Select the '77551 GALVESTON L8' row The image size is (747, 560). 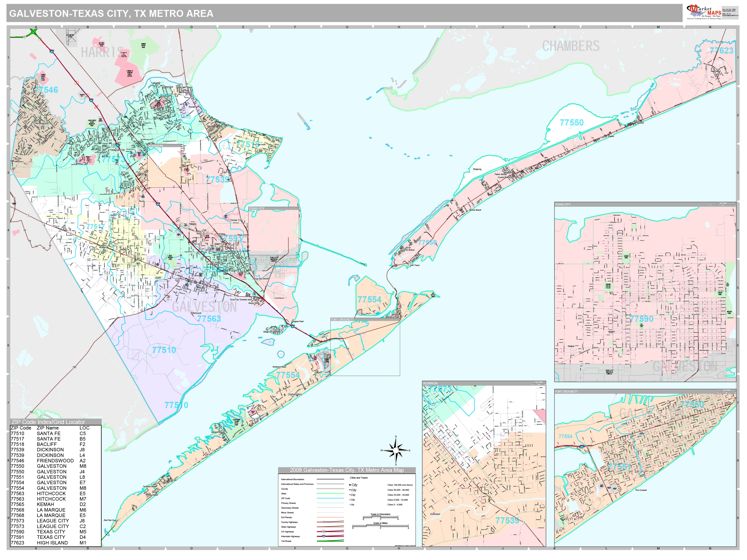coord(56,477)
